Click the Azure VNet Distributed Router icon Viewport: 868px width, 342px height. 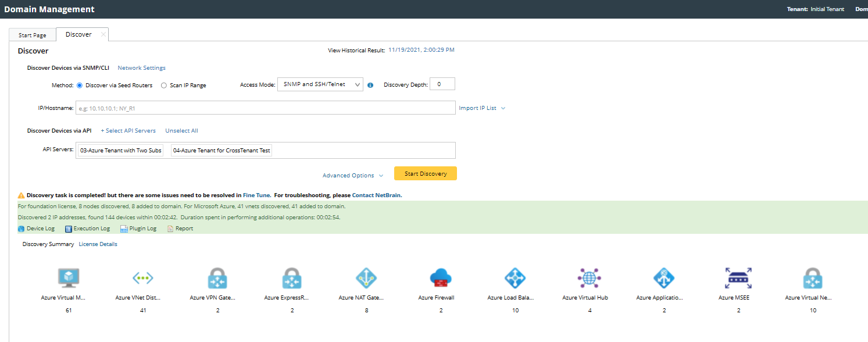click(143, 278)
